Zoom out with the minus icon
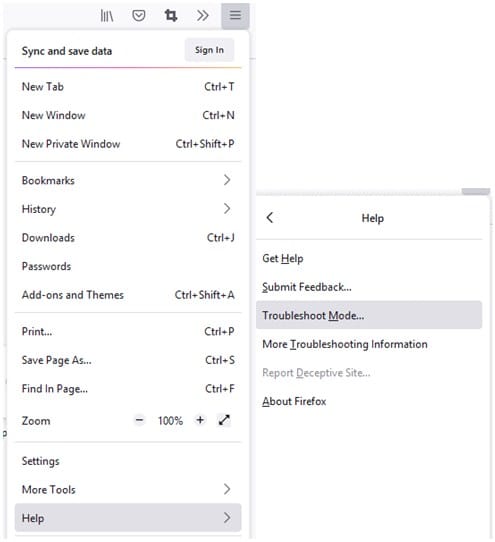This screenshot has height=542, width=495. click(x=139, y=420)
